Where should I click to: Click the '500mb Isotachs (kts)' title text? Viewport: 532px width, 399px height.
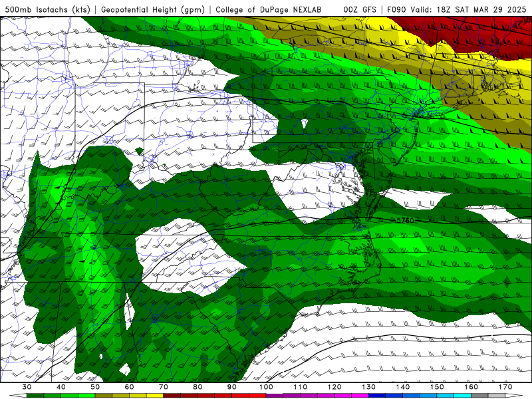(x=47, y=9)
